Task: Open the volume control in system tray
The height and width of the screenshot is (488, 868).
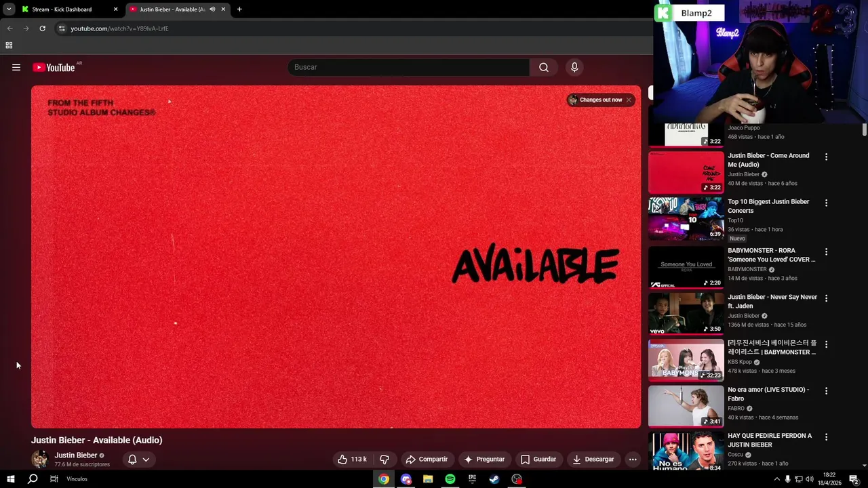Action: 809,479
